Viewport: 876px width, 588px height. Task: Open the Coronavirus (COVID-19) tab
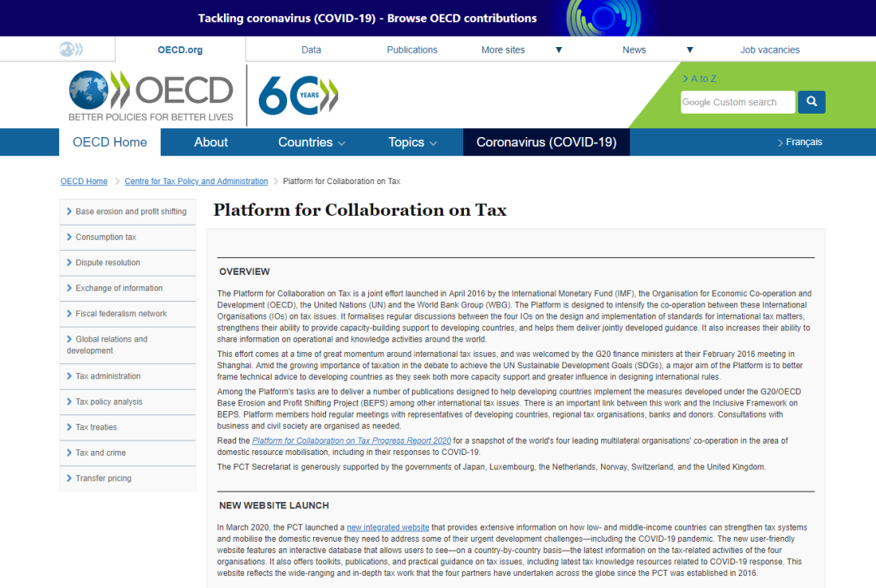pos(547,143)
